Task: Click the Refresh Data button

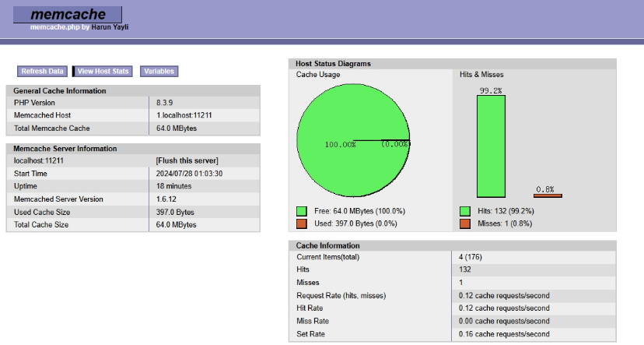Action: [x=42, y=71]
